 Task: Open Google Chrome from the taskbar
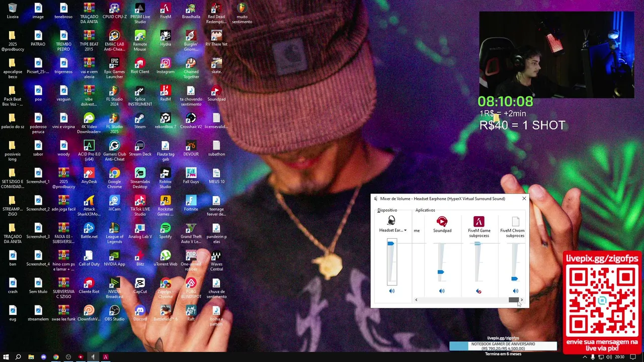[x=56, y=357]
